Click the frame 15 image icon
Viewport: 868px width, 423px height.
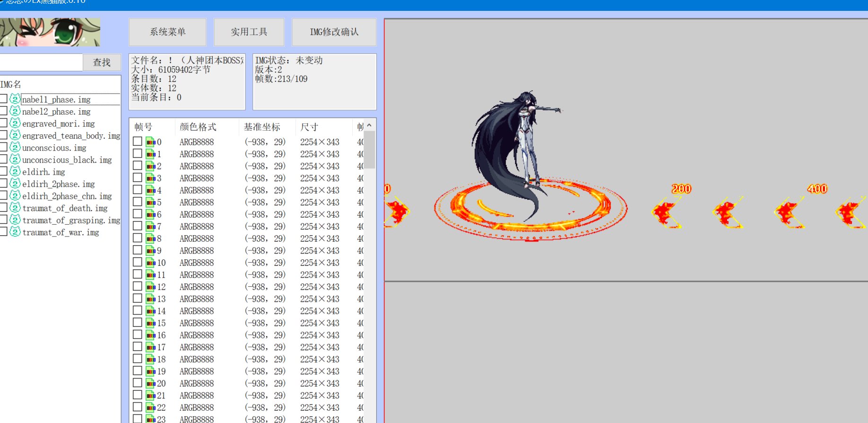tap(151, 323)
